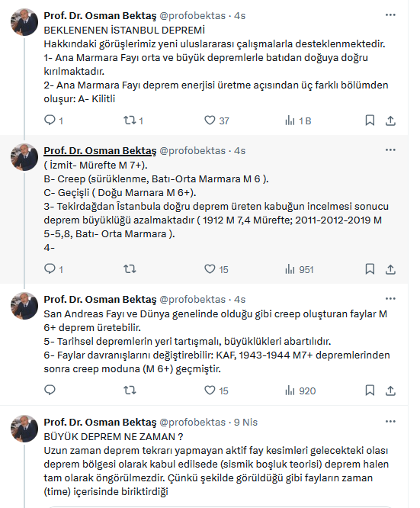
Task: Share the first tweet via share icon
Action: pyautogui.click(x=390, y=121)
